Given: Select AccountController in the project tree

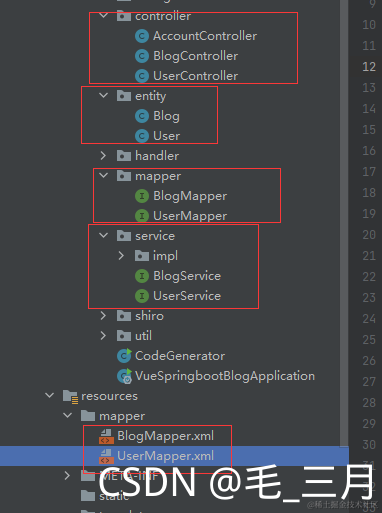Looking at the screenshot, I should coord(205,36).
